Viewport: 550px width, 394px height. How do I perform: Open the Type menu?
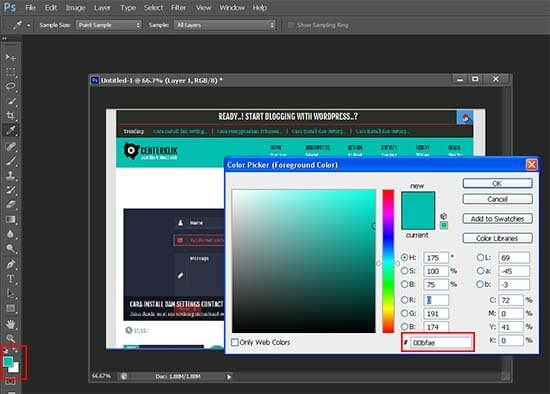pyautogui.click(x=128, y=8)
